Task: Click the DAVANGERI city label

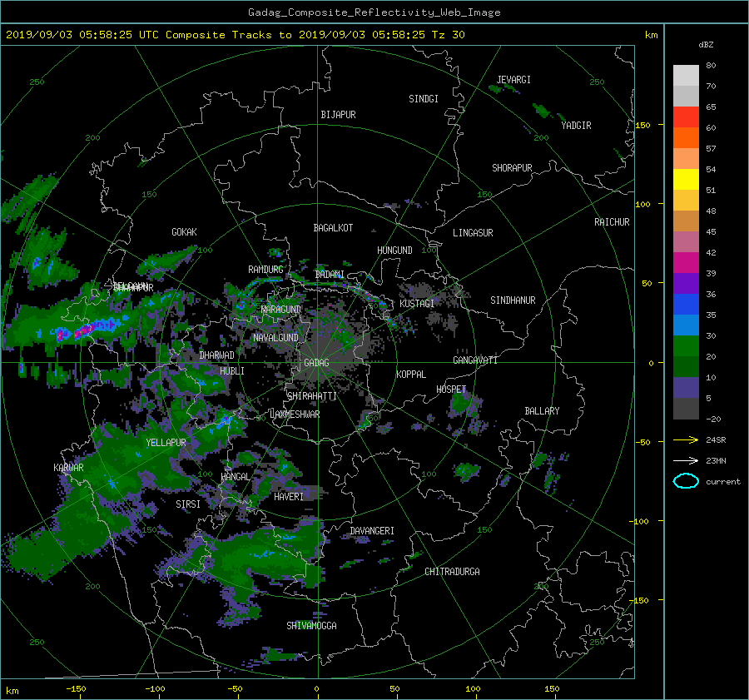Action: point(372,531)
